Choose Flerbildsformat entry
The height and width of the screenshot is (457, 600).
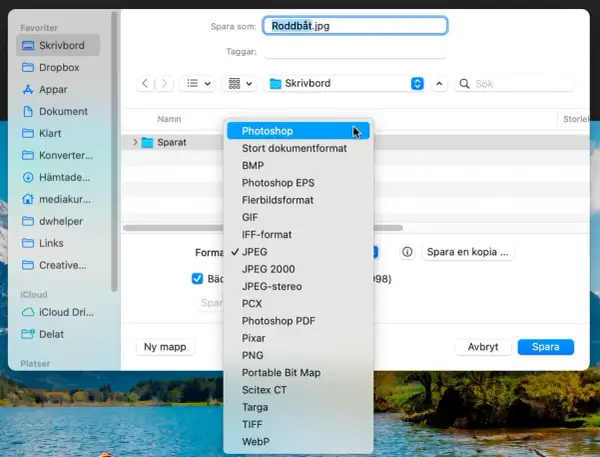[x=298, y=200]
